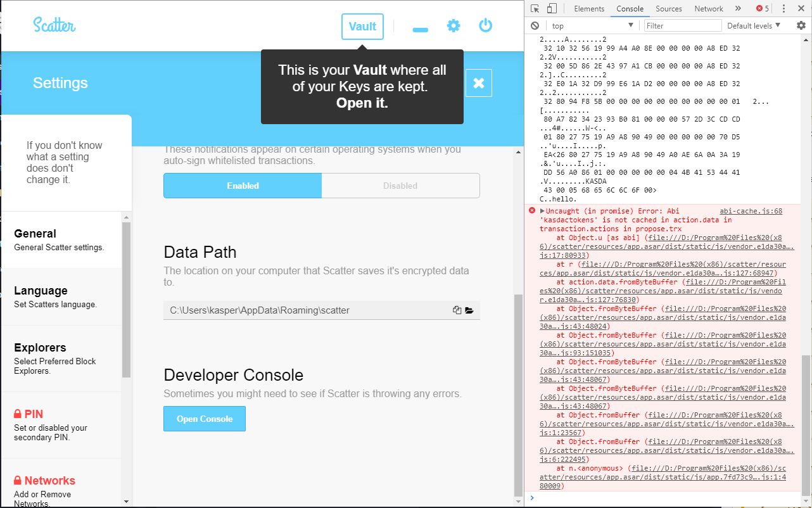Switch to the Sources tab

click(668, 8)
